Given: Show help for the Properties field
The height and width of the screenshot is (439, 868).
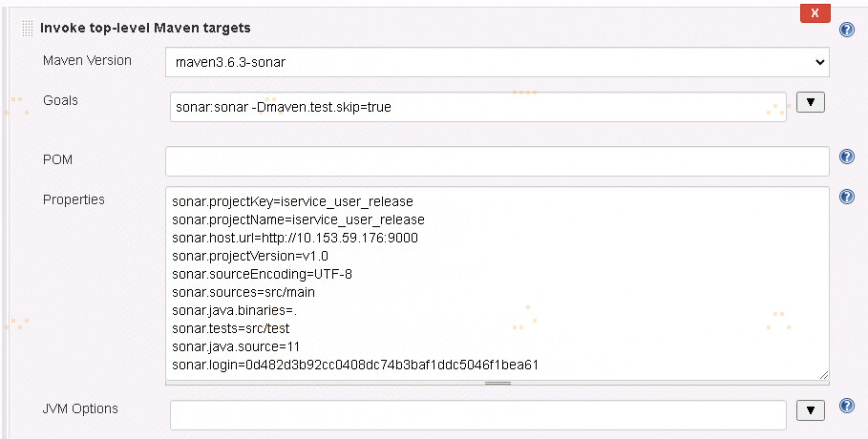Looking at the screenshot, I should tap(846, 197).
